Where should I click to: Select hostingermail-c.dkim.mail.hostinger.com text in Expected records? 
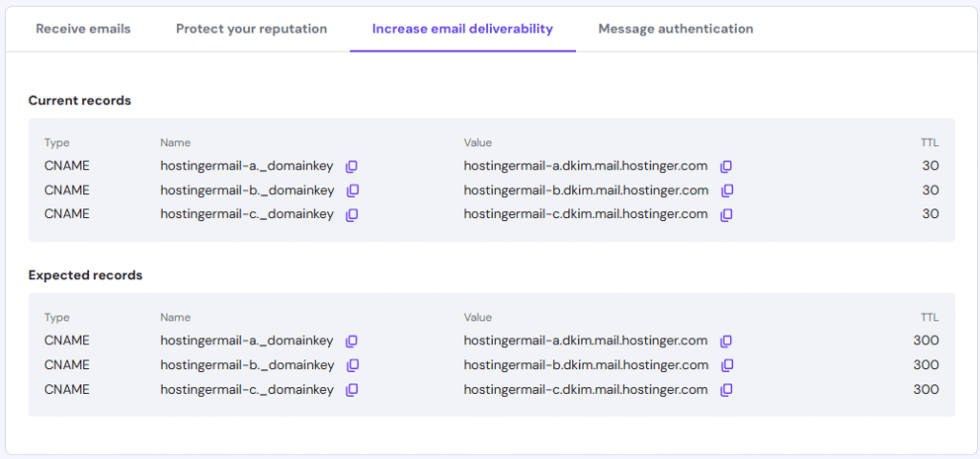pyautogui.click(x=586, y=389)
